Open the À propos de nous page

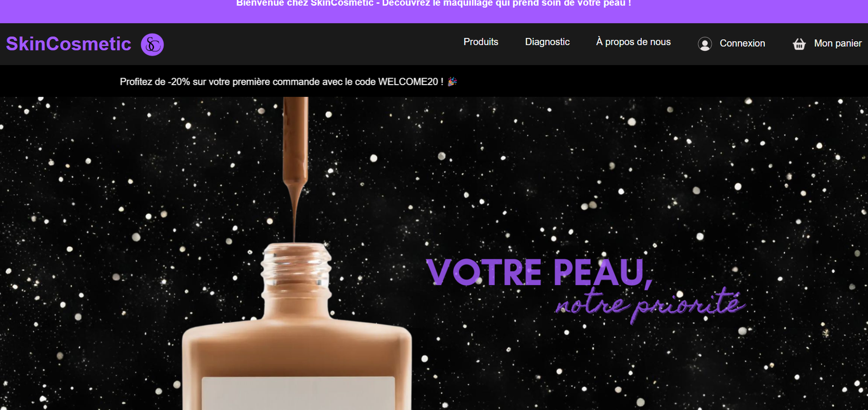pos(633,42)
